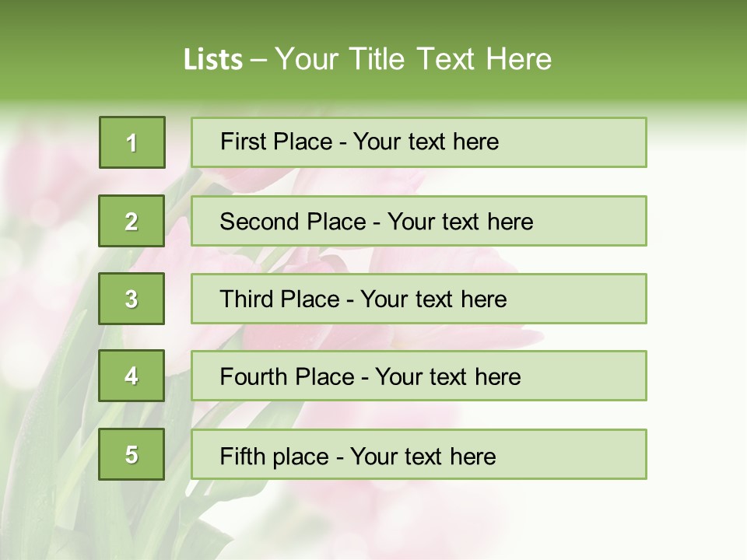
Task: Click the number 1 green box
Action: [x=132, y=142]
